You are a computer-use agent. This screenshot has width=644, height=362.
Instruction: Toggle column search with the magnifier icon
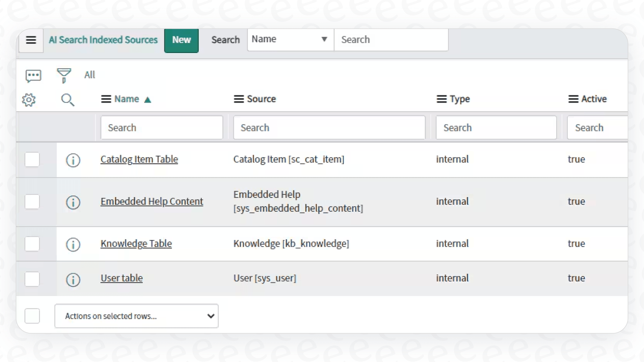click(x=68, y=100)
